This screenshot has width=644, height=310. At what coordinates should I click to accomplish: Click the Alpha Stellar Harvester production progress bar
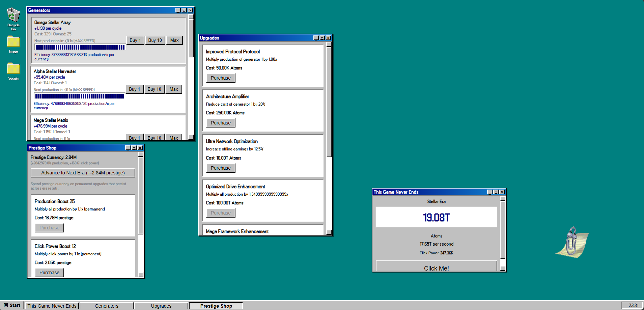coord(80,96)
